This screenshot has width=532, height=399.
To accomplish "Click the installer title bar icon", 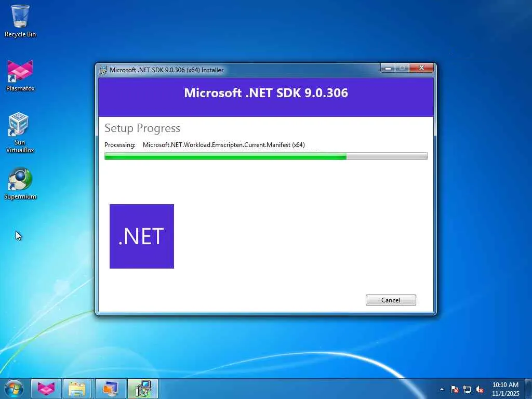I will pyautogui.click(x=103, y=70).
